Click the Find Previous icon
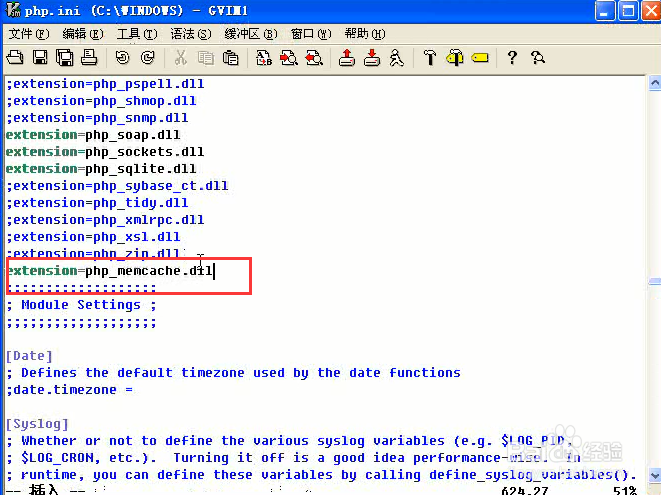 [x=314, y=57]
